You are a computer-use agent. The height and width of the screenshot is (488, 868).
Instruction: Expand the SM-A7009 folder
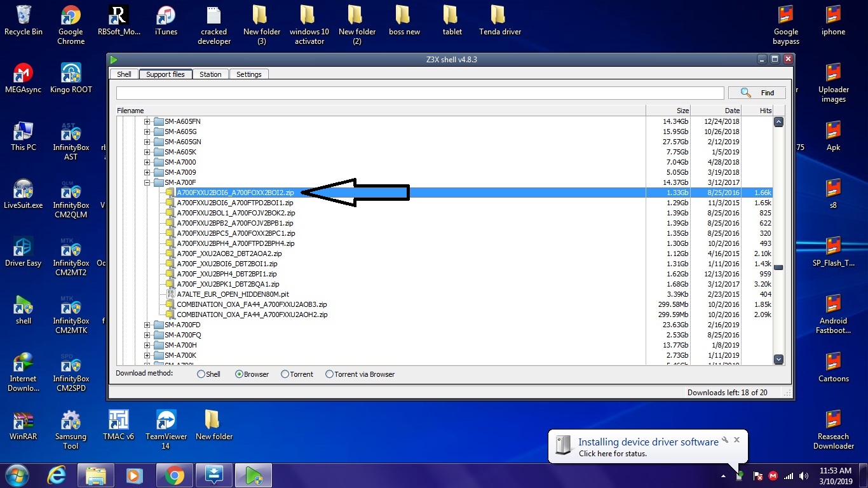147,172
